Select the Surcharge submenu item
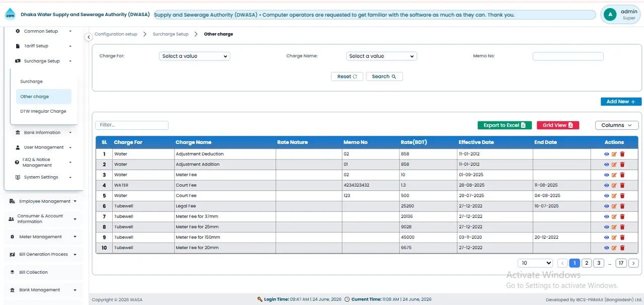Screen dimensions: 644x305 (31, 82)
